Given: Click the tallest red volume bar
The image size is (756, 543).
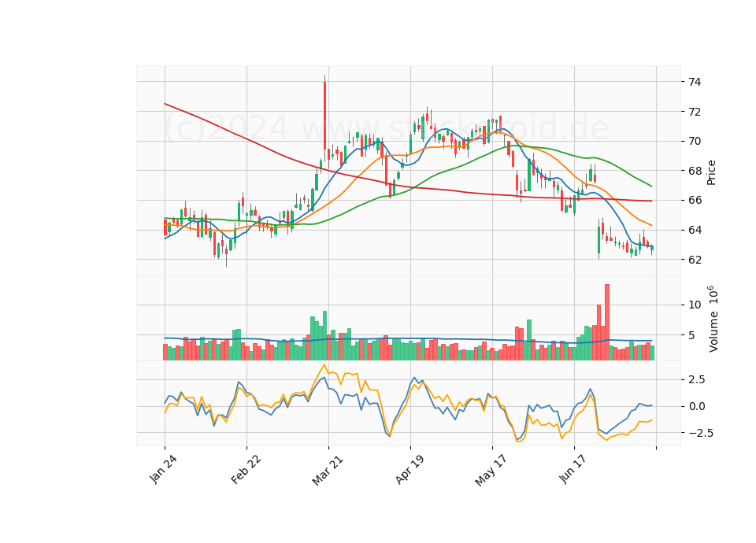Looking at the screenshot, I should click(x=607, y=323).
